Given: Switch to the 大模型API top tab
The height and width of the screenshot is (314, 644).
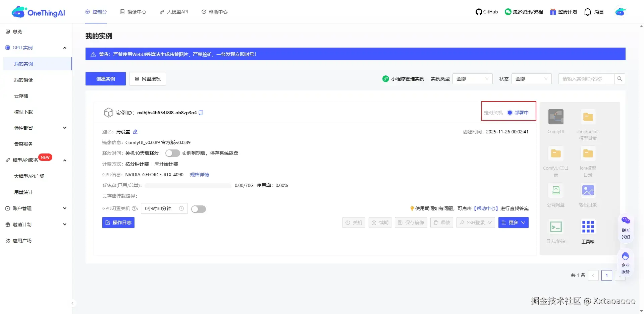Looking at the screenshot, I should (174, 12).
